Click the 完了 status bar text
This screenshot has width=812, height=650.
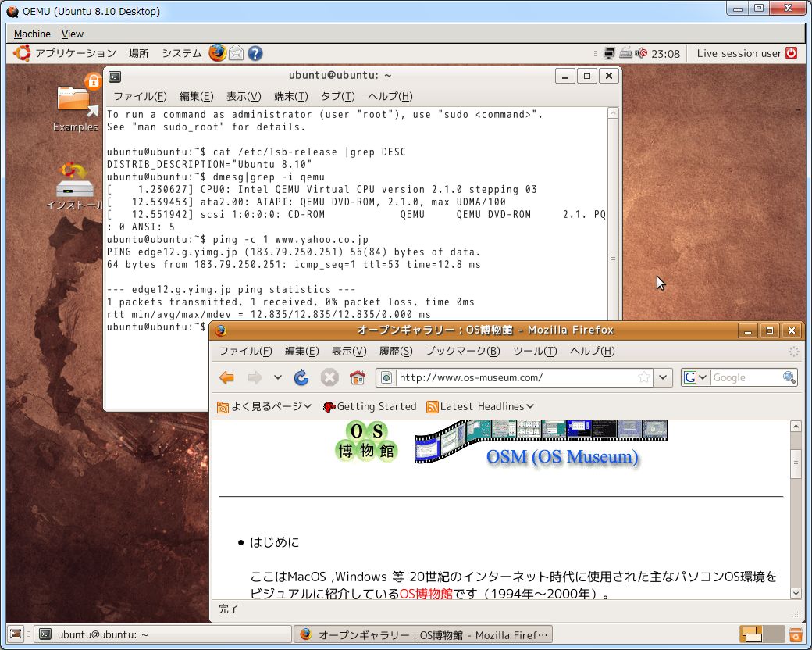[x=228, y=609]
